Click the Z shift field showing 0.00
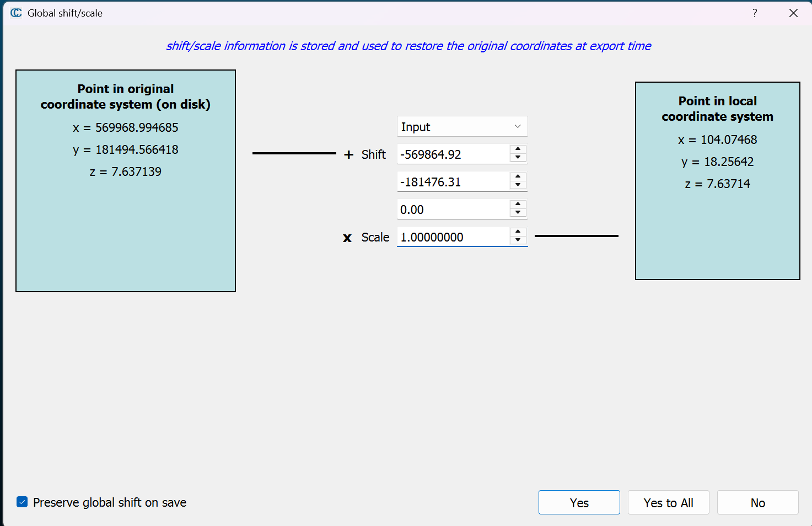 pos(452,210)
